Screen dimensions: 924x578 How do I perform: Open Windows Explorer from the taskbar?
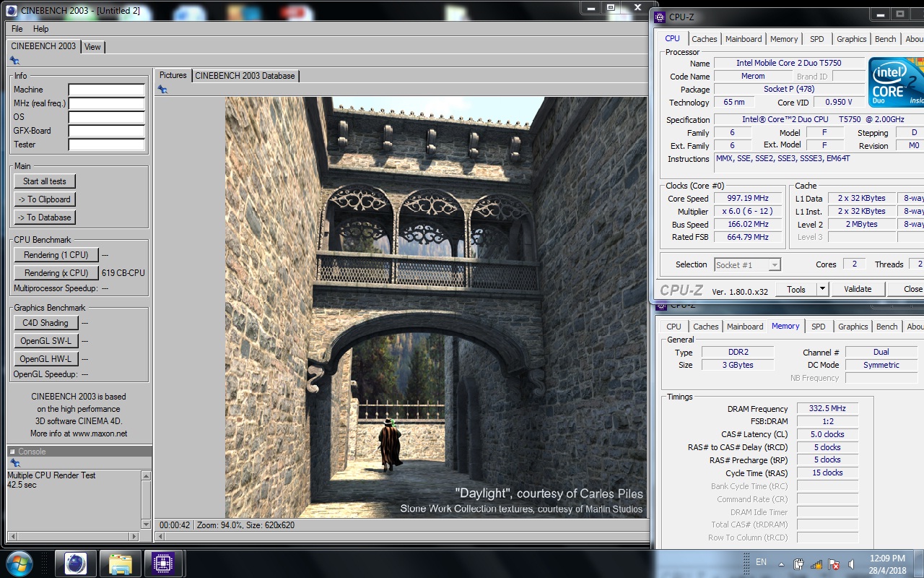pyautogui.click(x=120, y=564)
